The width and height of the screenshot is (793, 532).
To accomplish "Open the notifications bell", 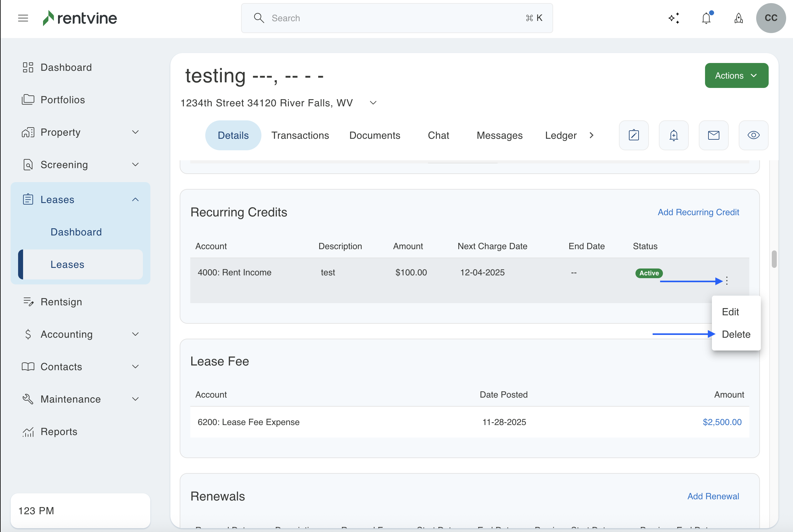I will click(x=707, y=18).
